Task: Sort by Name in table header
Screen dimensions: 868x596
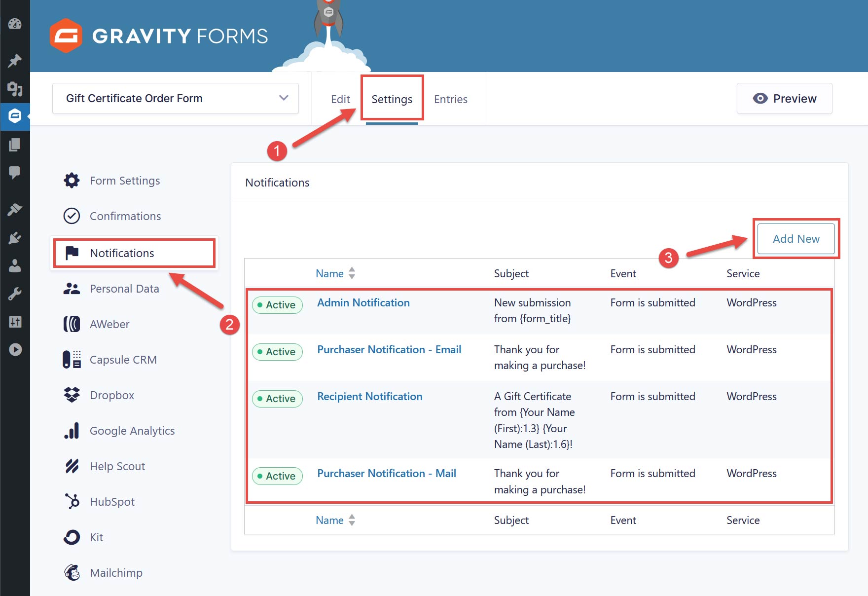Action: [x=335, y=273]
